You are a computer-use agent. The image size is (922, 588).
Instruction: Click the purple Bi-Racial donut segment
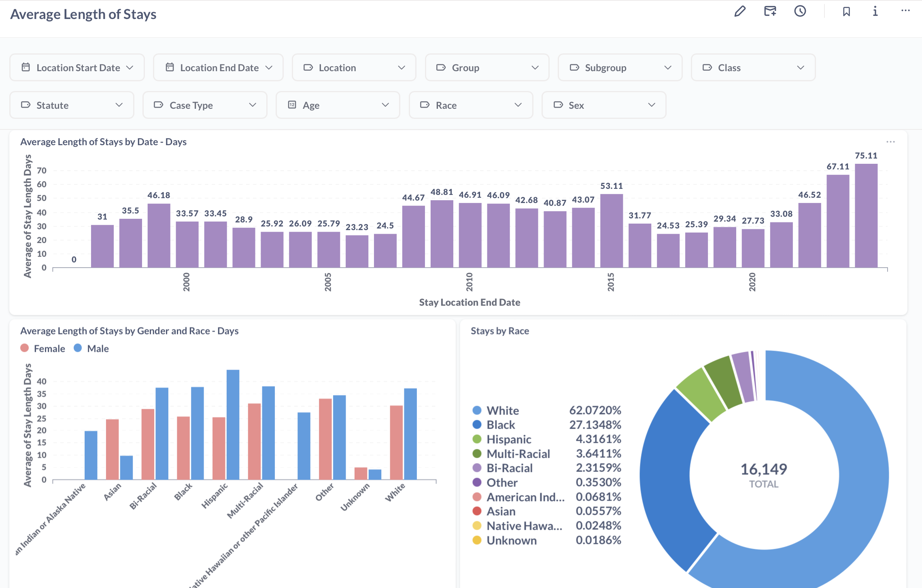pyautogui.click(x=745, y=376)
